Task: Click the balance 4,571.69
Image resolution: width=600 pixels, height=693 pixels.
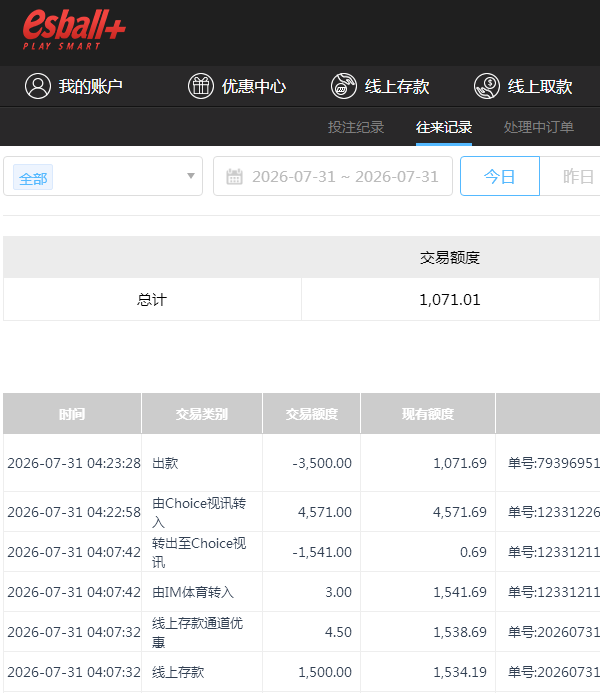Action: click(x=460, y=512)
